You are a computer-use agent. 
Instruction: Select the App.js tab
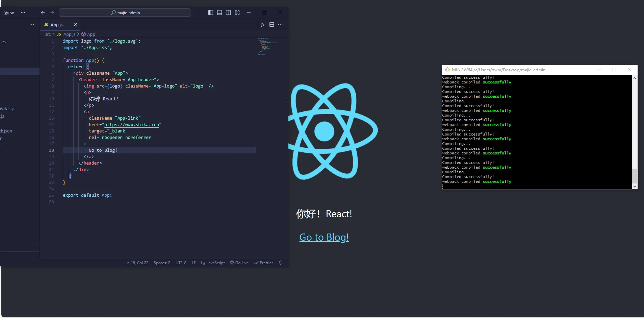click(56, 25)
